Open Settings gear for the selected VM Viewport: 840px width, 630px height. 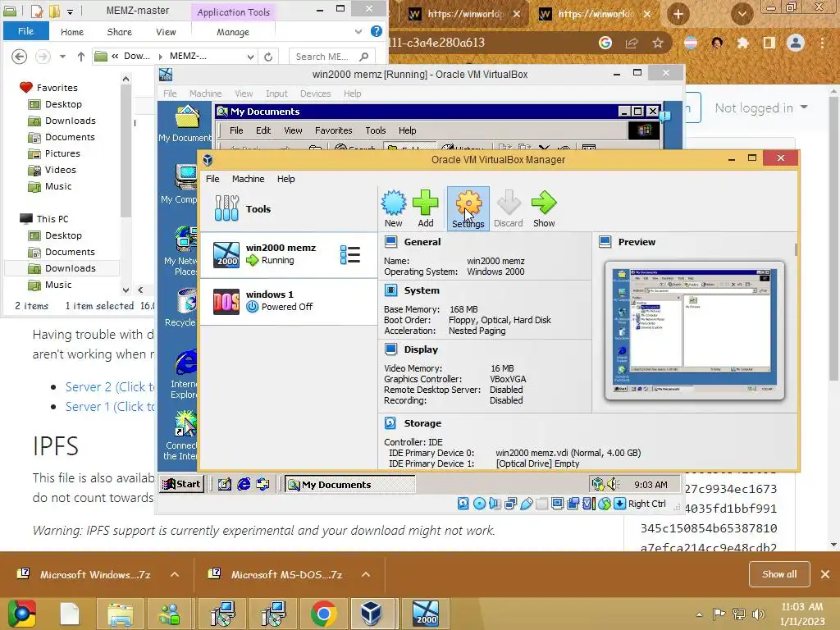coord(468,209)
